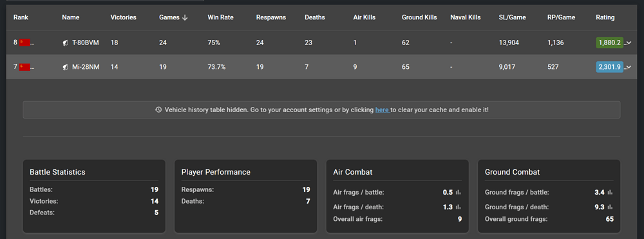Click the 527 RP/Game value
644x239 pixels.
[x=553, y=67]
